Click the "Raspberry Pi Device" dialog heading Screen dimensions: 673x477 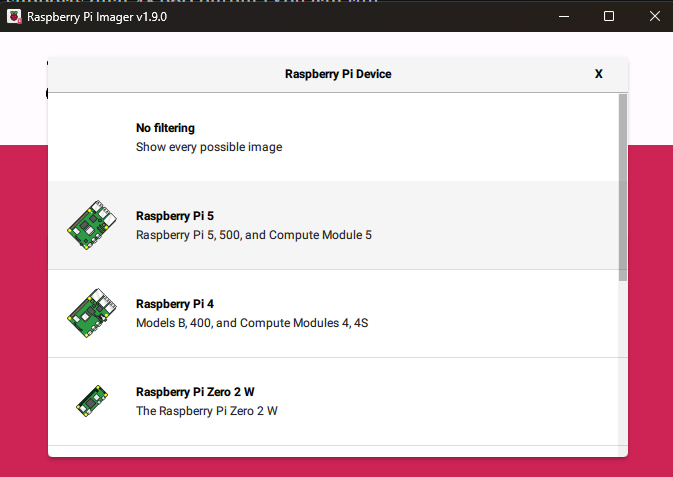(x=338, y=74)
